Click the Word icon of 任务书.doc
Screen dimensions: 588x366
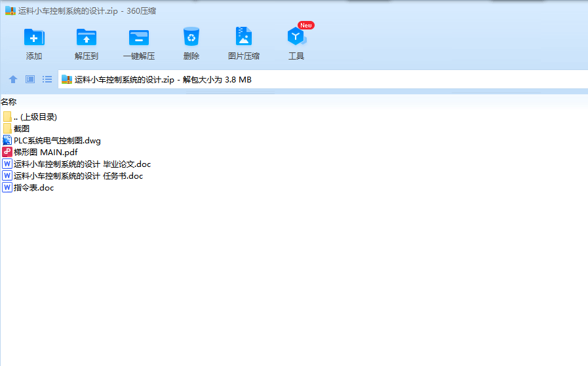tap(7, 175)
